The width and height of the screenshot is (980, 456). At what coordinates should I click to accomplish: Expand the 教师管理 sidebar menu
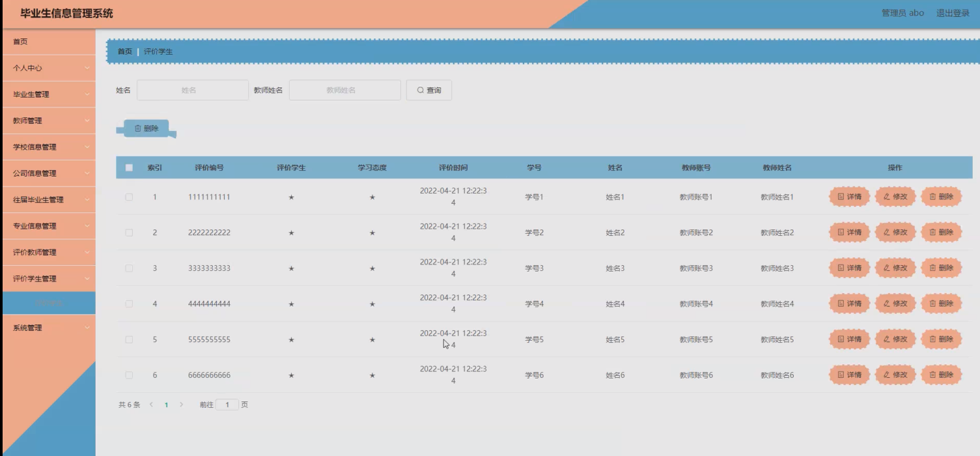click(49, 121)
